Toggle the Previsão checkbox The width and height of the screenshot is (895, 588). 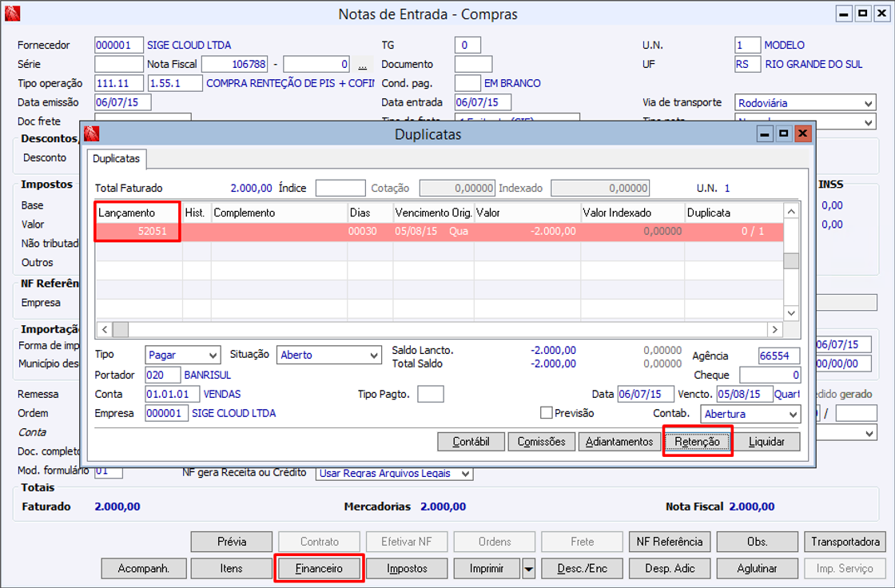point(547,414)
